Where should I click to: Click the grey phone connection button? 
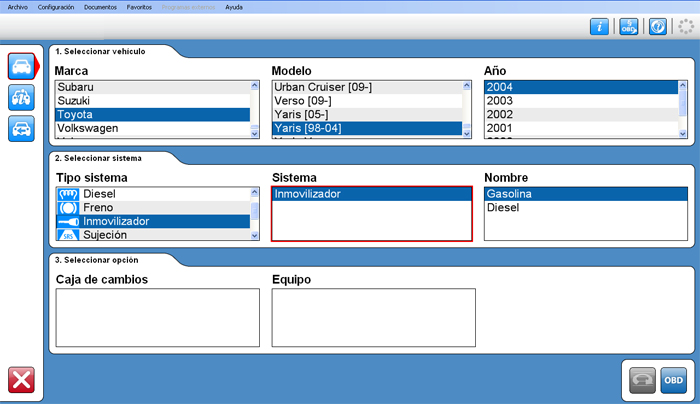(642, 380)
